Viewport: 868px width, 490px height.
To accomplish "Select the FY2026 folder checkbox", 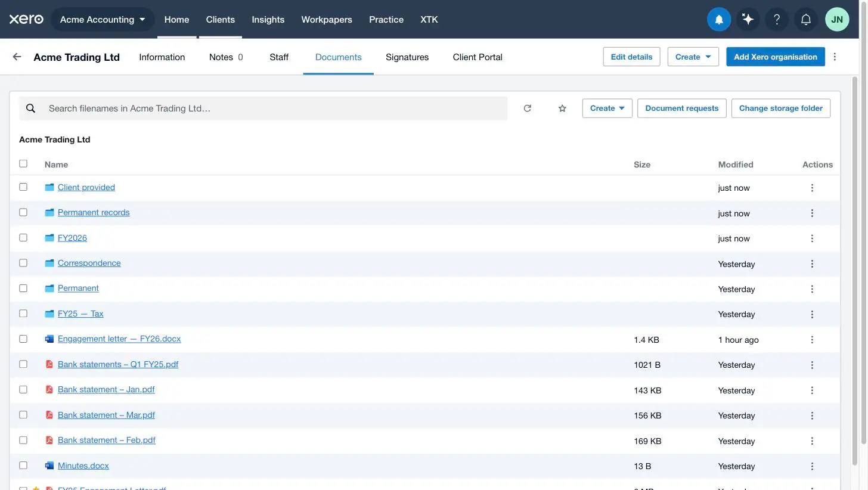I will coord(23,237).
